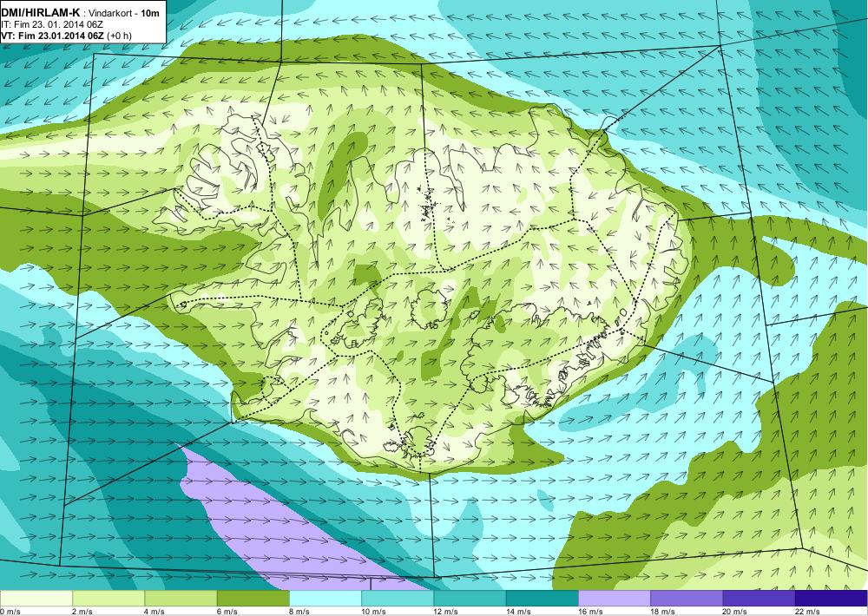Click the 'DMI/HIRLAM-K' title text
This screenshot has width=868, height=616.
coord(41,12)
